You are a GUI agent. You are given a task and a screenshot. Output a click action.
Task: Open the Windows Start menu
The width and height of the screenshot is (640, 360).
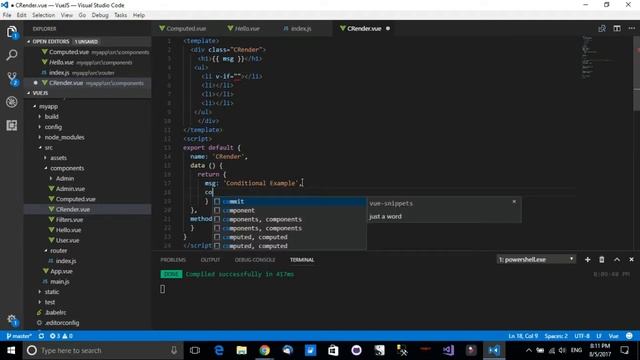click(x=11, y=350)
